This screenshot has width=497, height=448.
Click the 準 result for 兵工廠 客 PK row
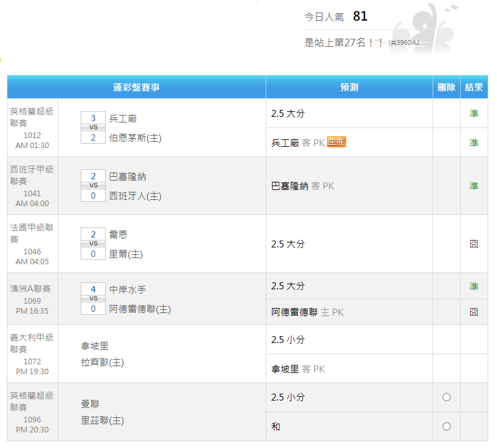pyautogui.click(x=474, y=142)
